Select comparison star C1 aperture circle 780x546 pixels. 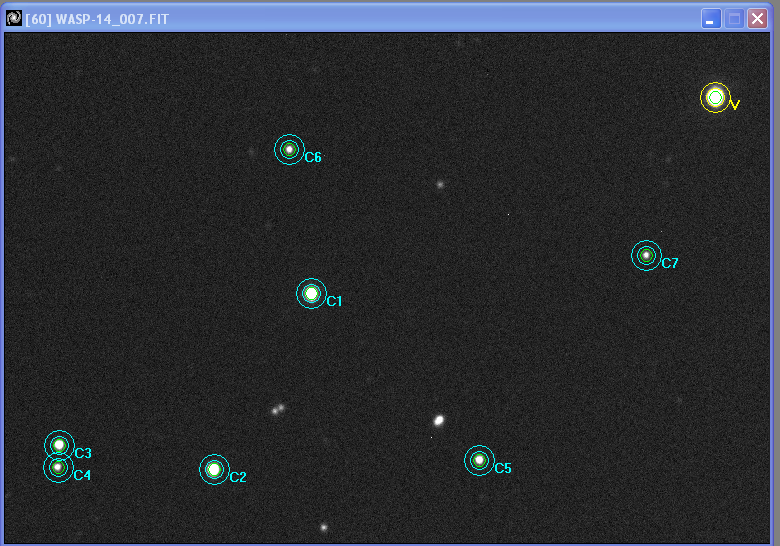pos(311,293)
